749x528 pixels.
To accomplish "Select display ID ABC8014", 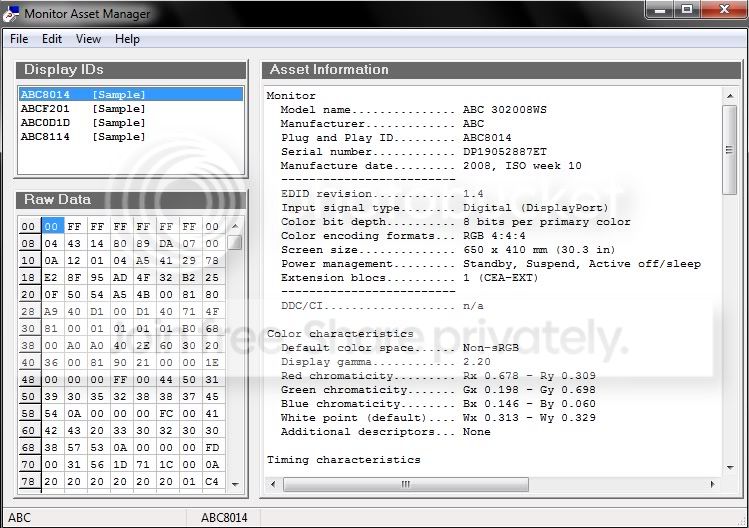I will click(x=130, y=94).
